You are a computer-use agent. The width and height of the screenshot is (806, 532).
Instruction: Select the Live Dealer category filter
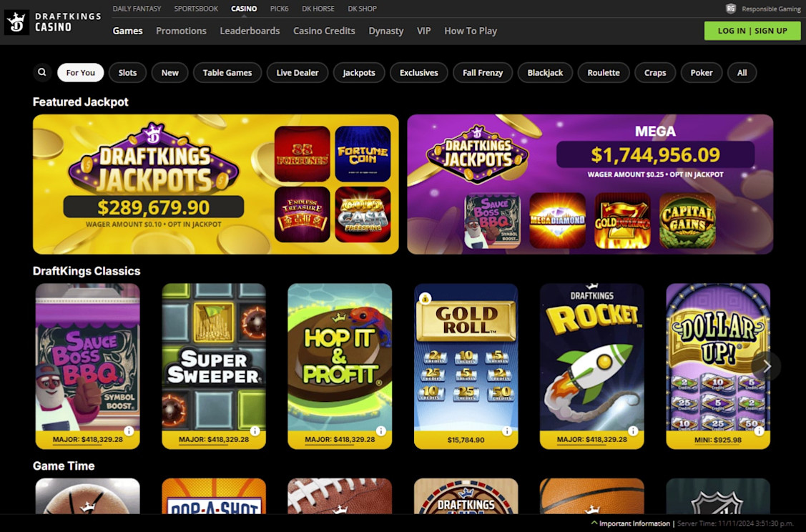pos(297,72)
